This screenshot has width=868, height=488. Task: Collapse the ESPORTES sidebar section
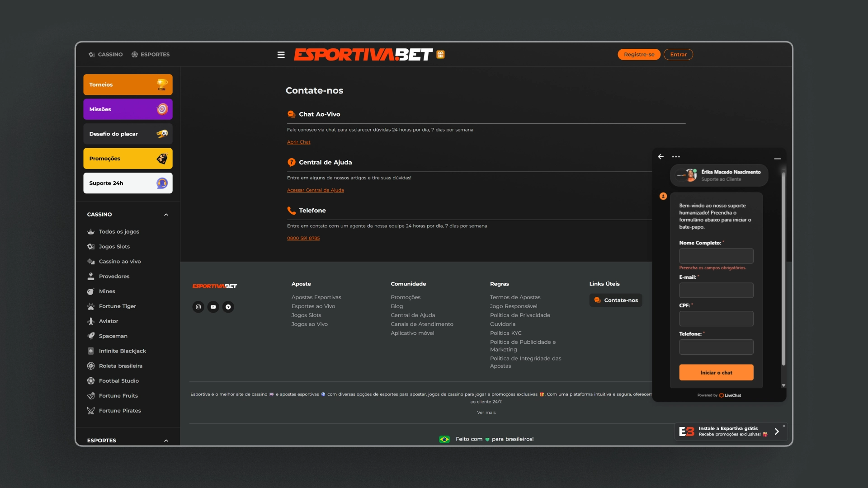(166, 441)
